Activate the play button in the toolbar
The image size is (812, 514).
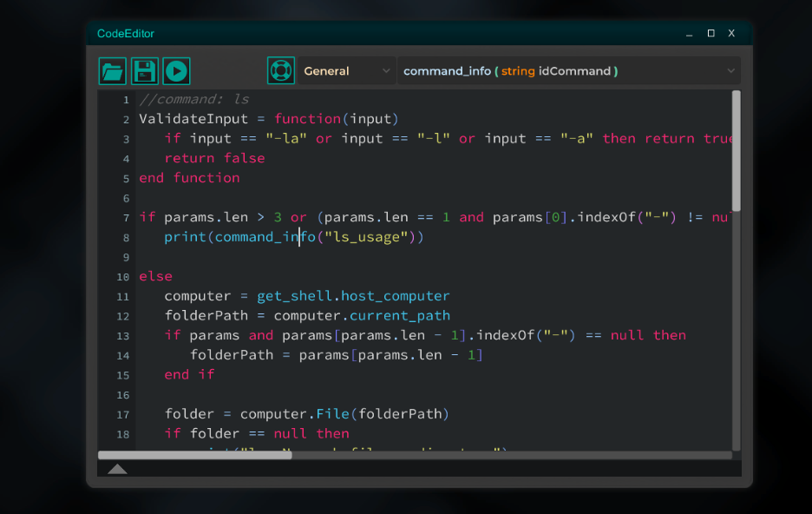[x=176, y=70]
